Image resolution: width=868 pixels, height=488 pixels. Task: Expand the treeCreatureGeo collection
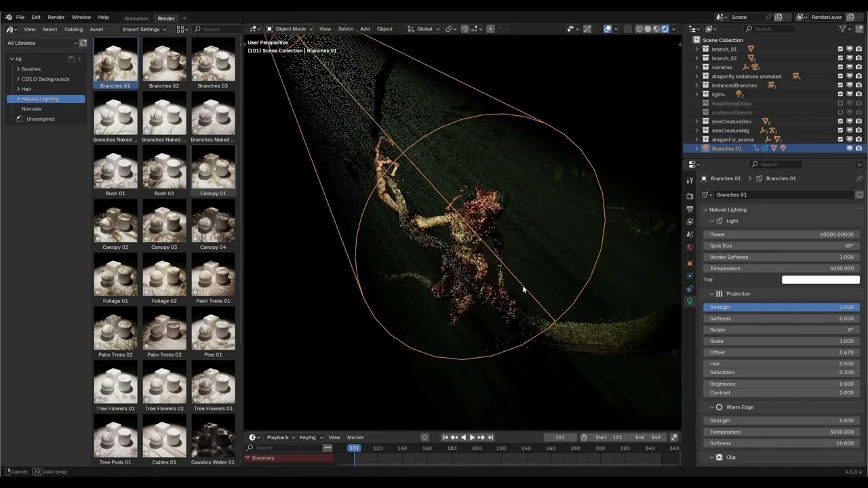tap(696, 121)
